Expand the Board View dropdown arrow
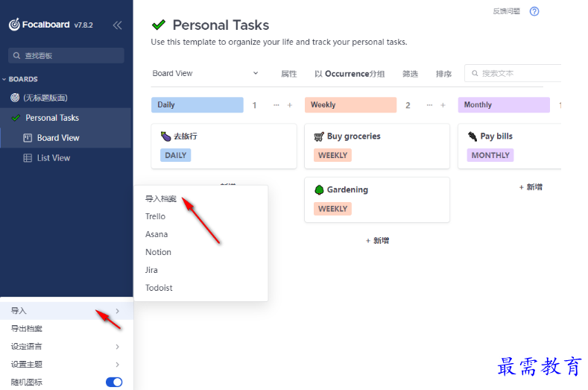Viewport: 588px width, 390px height. coord(256,73)
